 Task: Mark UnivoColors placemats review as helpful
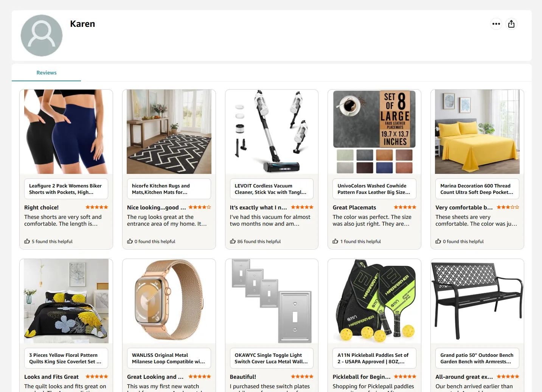click(335, 241)
